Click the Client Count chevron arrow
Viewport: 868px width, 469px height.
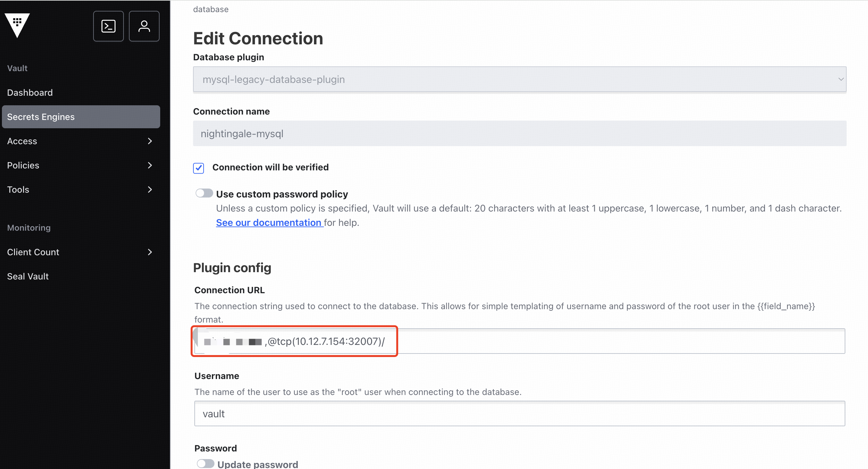click(150, 252)
